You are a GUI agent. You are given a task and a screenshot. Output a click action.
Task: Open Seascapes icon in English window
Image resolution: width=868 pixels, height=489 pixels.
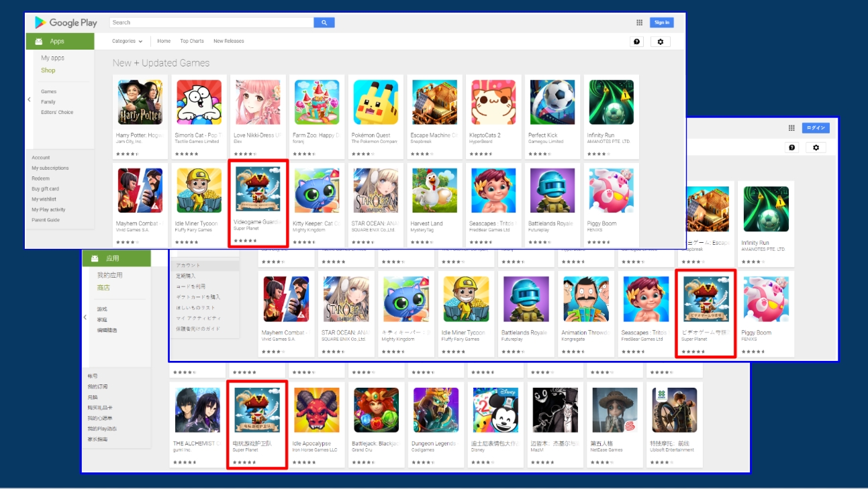493,191
